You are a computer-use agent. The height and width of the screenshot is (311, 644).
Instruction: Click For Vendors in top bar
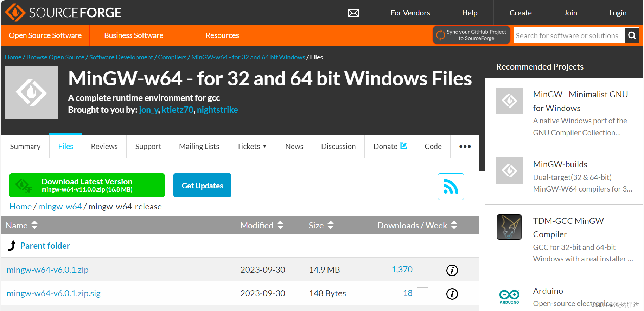(x=410, y=13)
